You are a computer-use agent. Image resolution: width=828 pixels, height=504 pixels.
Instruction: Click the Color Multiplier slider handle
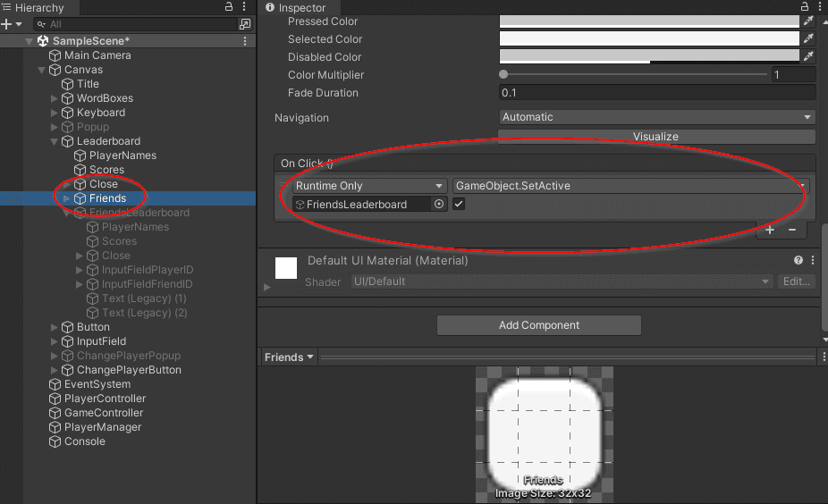point(504,75)
